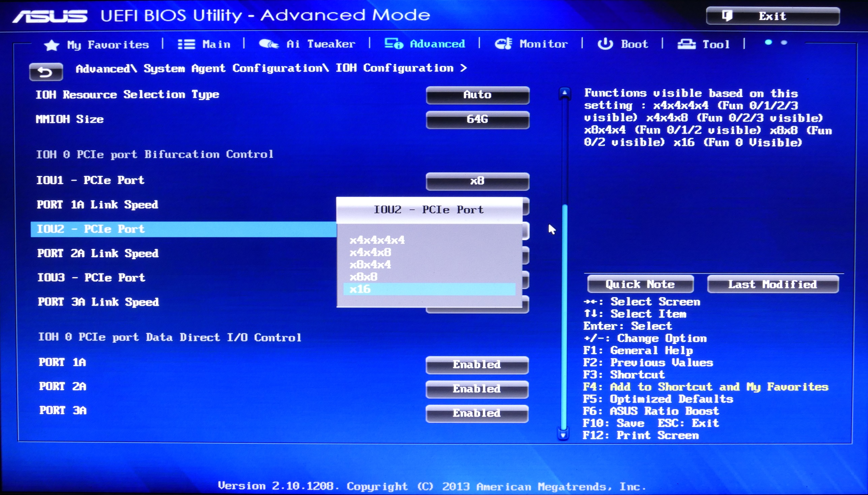Click the Exit button icon
This screenshot has height=495, width=868.
(x=727, y=16)
